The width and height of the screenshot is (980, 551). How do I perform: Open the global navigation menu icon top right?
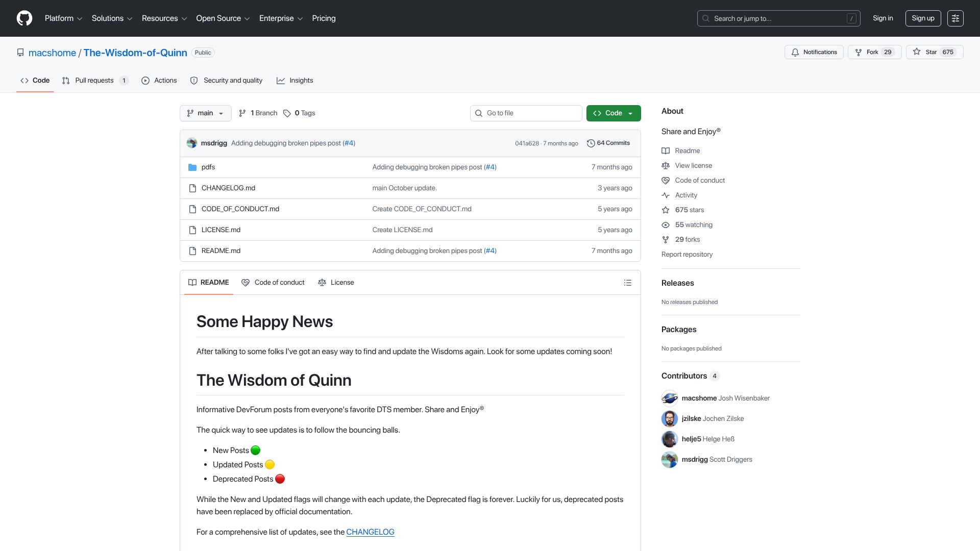point(955,18)
